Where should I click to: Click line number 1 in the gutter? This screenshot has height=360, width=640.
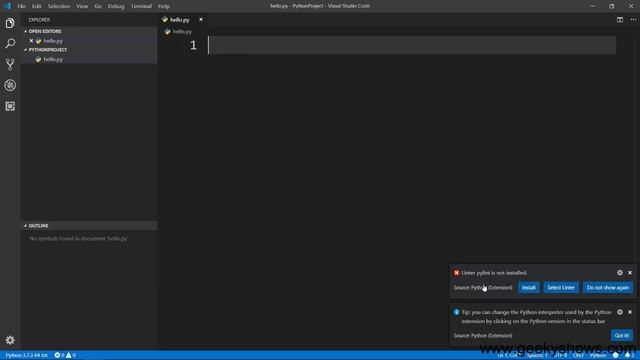(x=193, y=45)
